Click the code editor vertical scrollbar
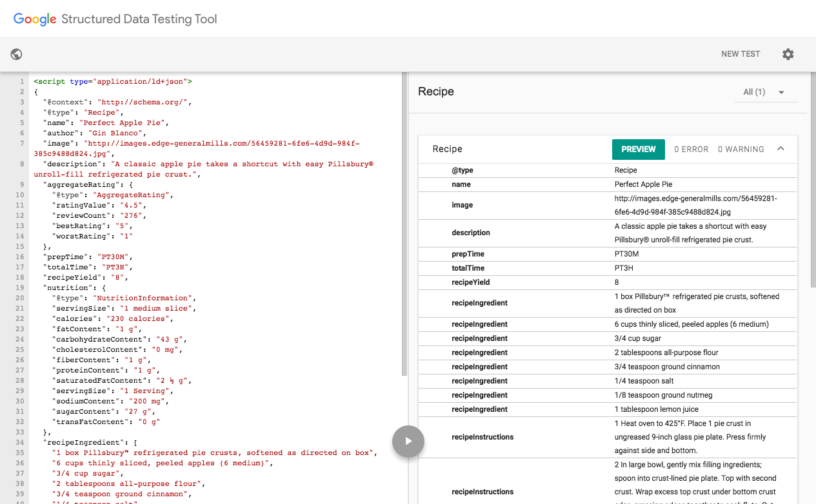The height and width of the screenshot is (504, 816). 404,224
